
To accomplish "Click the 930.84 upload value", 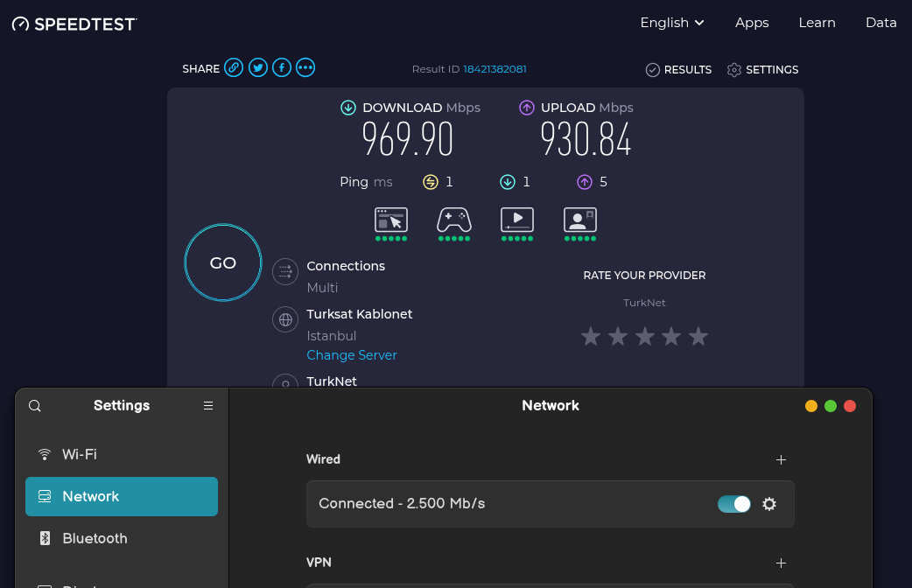I will pos(586,139).
